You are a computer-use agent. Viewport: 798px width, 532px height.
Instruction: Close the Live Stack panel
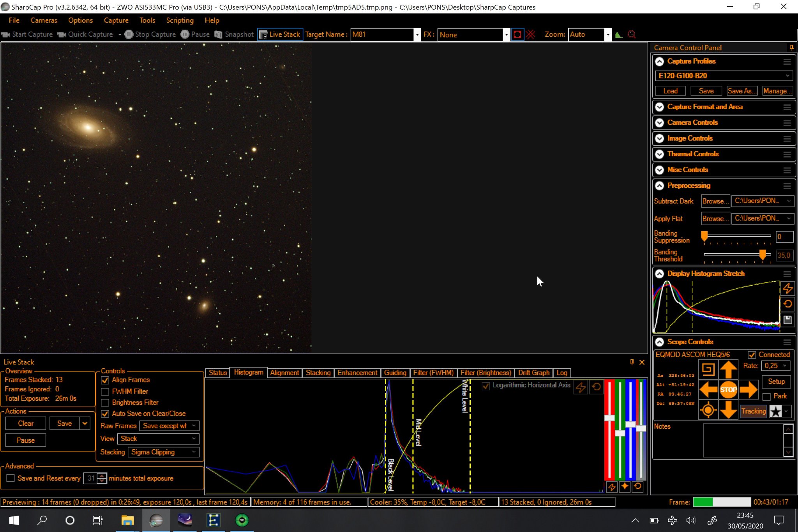point(642,362)
